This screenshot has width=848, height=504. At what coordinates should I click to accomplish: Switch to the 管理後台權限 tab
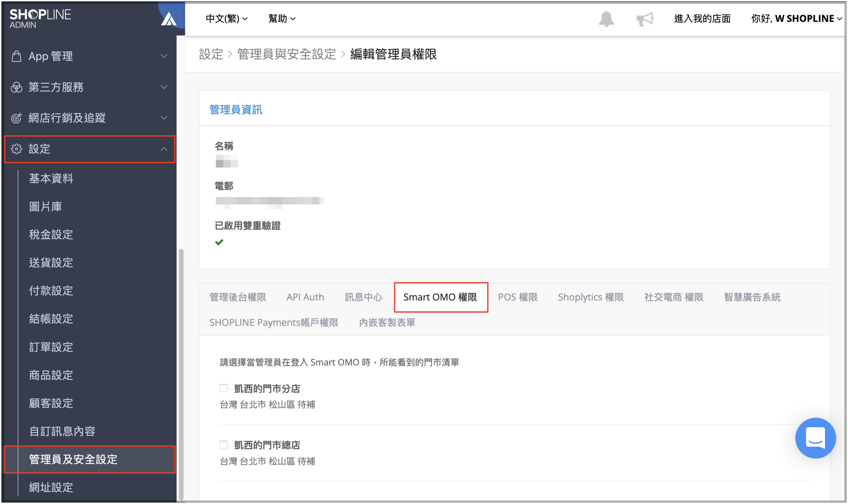tap(238, 297)
